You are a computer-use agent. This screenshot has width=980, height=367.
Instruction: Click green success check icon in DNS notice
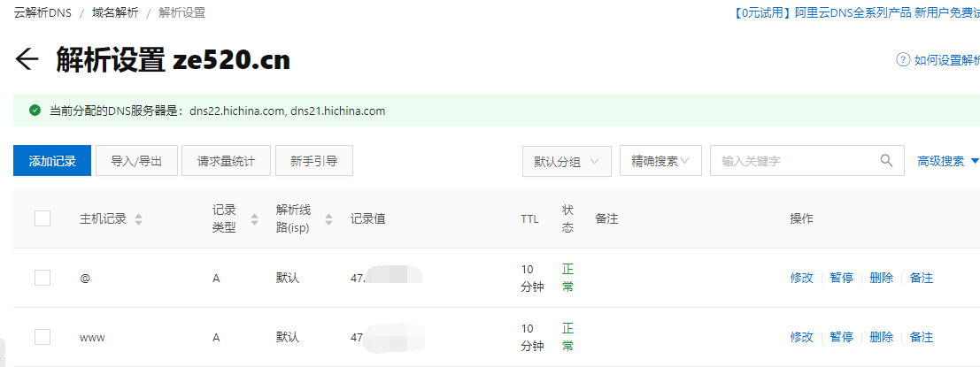point(35,111)
